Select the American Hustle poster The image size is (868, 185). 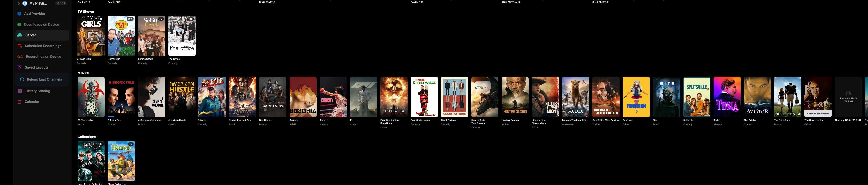182,97
